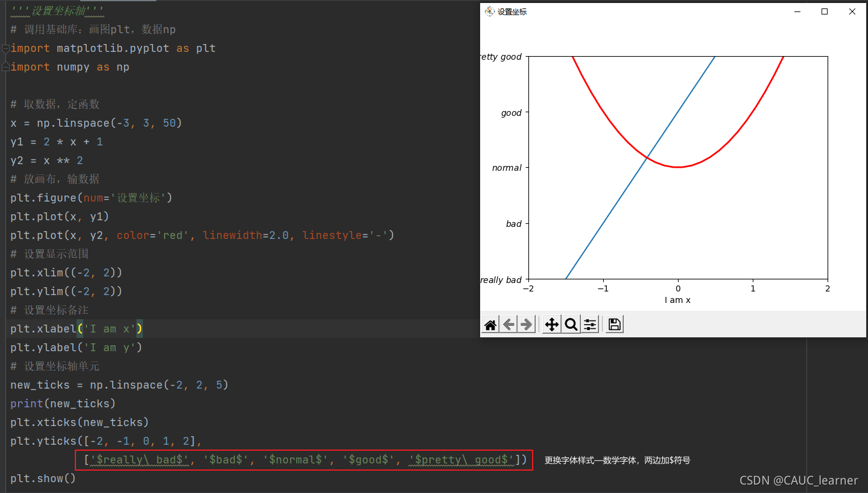Click the '$really\ bad$' string in code

click(x=139, y=460)
